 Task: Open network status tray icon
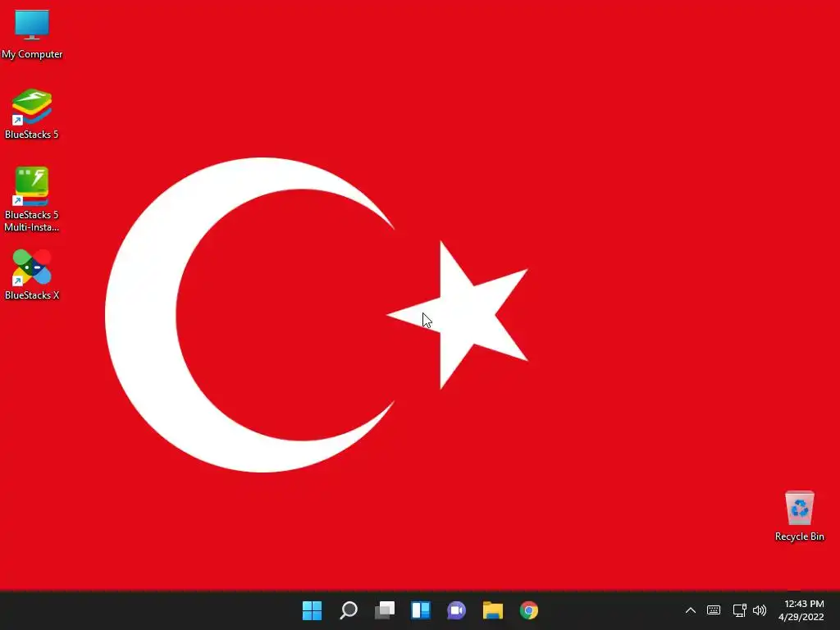pos(739,610)
